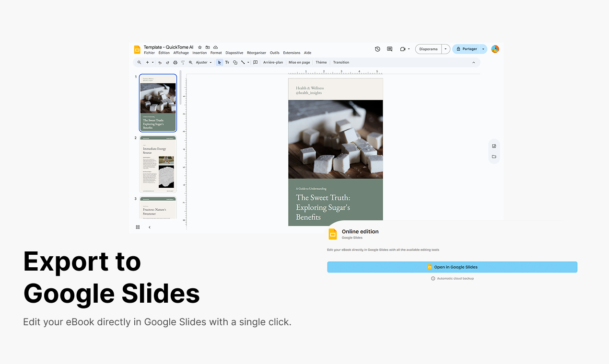Screen dimensions: 609x364
Task: Click the search menus magnifier icon
Action: tap(139, 62)
